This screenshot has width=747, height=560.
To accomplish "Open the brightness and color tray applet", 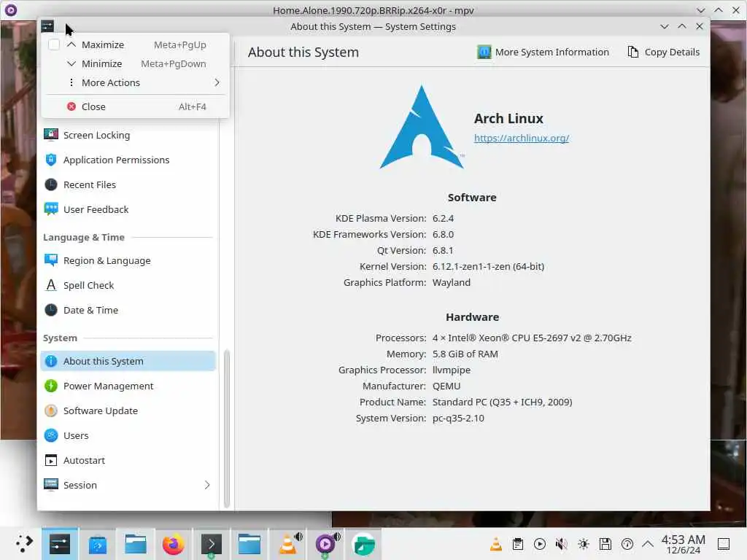I will tap(584, 544).
